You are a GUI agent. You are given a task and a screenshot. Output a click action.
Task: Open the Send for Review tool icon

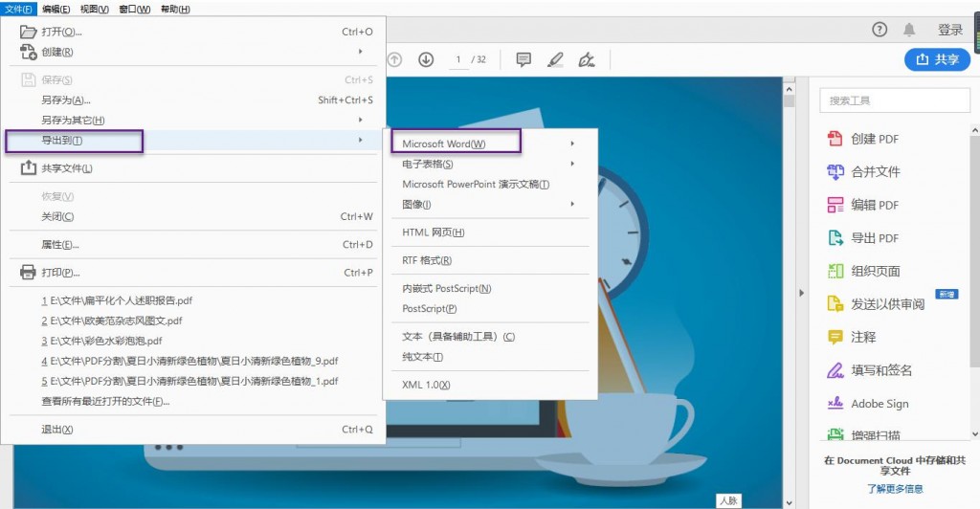pyautogui.click(x=835, y=304)
